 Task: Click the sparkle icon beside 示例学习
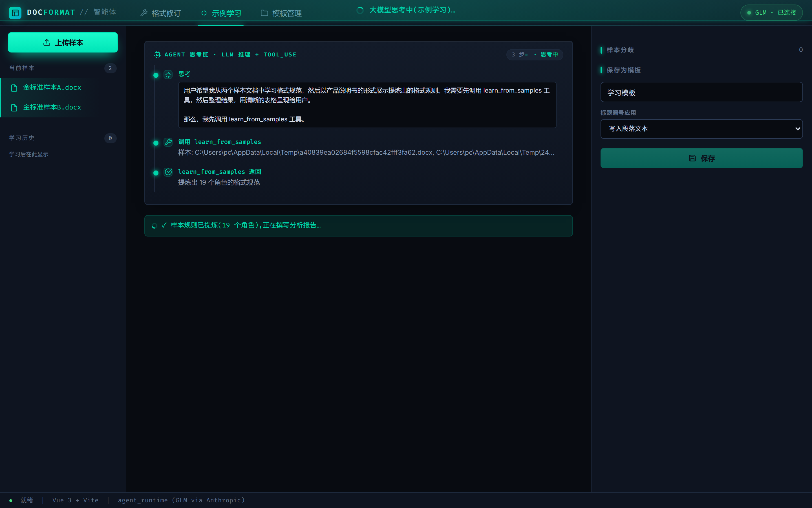pos(204,13)
